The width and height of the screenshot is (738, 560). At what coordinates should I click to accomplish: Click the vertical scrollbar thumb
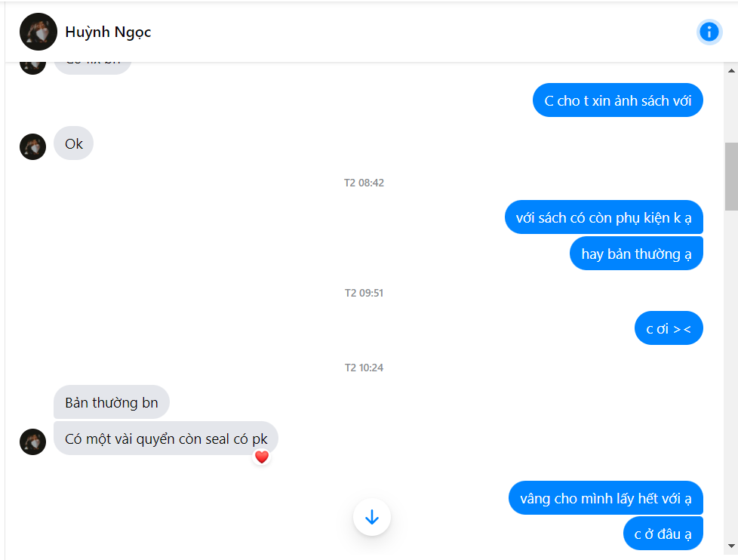point(731,176)
